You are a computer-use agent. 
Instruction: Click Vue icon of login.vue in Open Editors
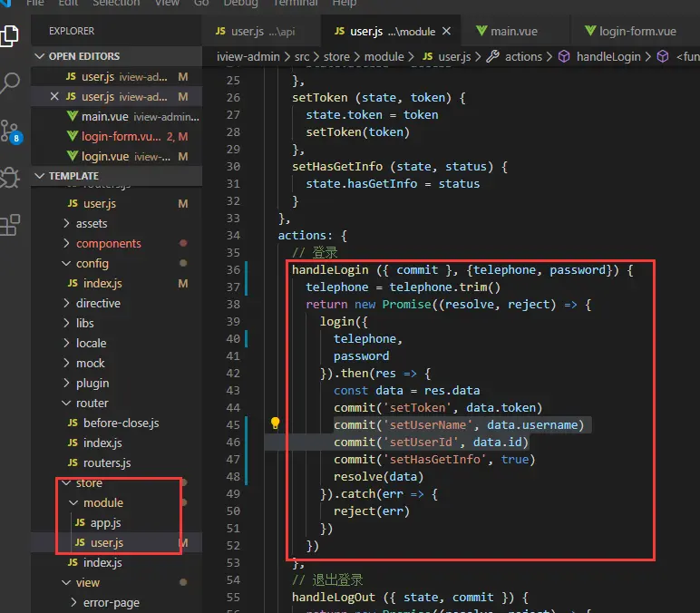coord(73,156)
